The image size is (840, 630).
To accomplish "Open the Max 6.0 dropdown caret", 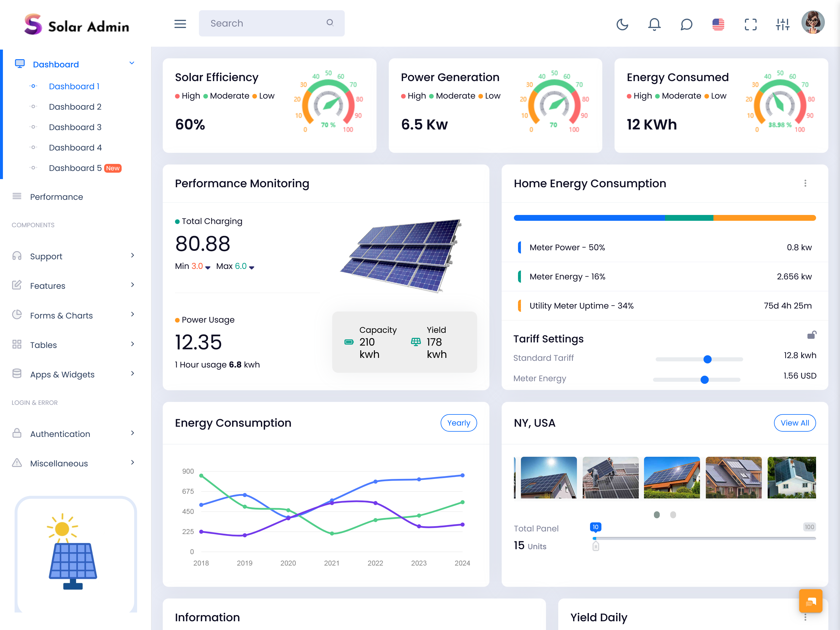I will coord(251,268).
